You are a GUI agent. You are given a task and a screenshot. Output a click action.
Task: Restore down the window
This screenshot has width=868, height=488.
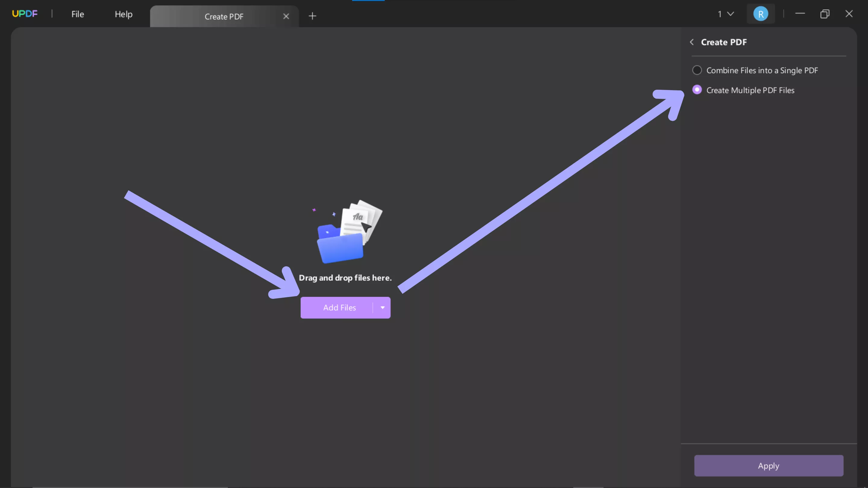825,14
